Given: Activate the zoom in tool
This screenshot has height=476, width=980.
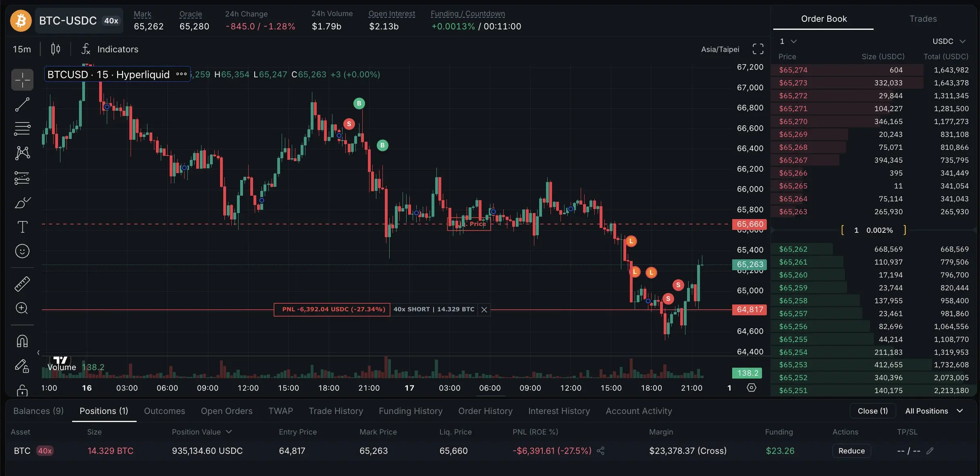Looking at the screenshot, I should [x=22, y=308].
